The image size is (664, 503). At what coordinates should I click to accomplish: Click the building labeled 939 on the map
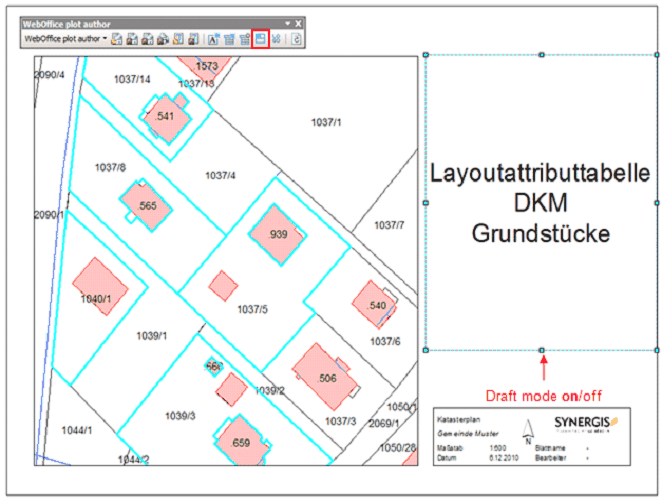coord(277,234)
